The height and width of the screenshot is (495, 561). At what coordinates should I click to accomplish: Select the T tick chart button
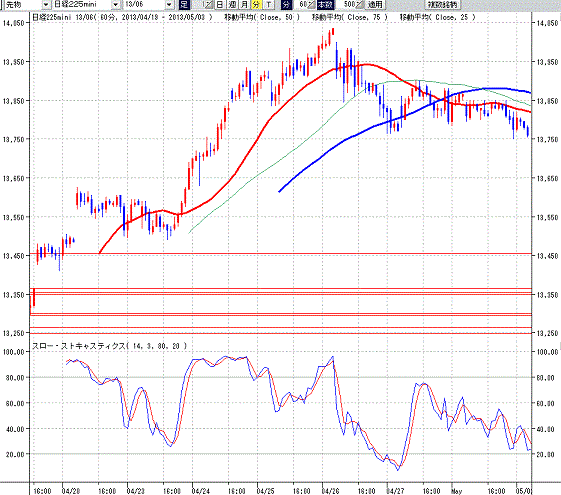(268, 4)
